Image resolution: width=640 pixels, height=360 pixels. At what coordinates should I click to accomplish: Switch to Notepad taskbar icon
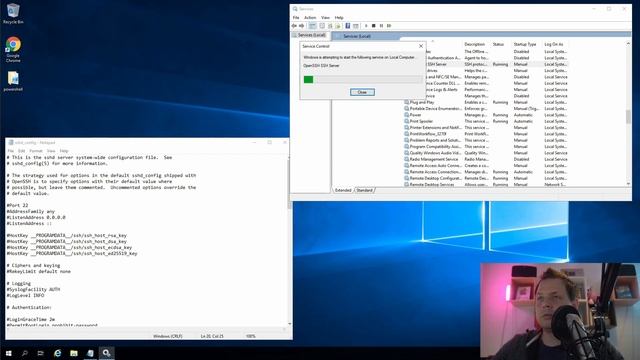[x=90, y=353]
